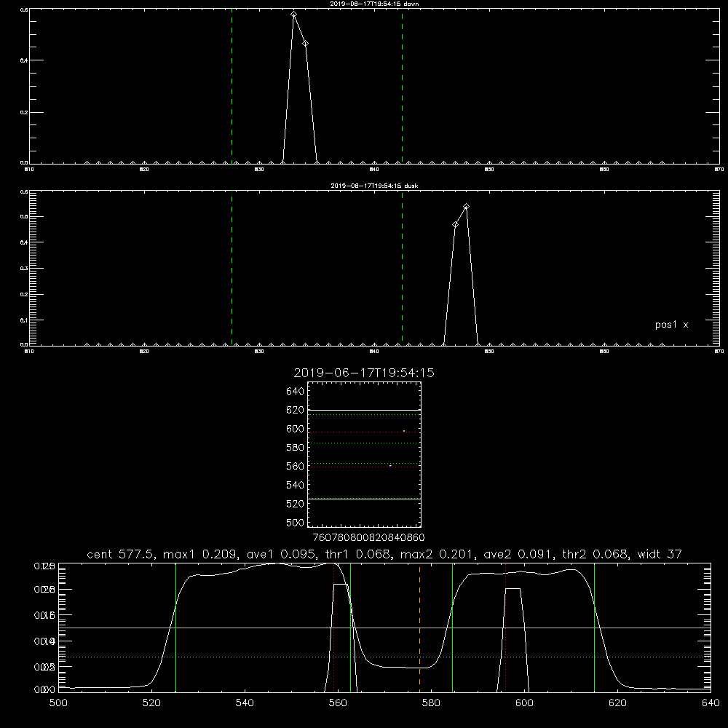Click the middle plot title '2019-06-17T19:54:15'
Screen dimensions: 728x728
[x=364, y=373]
